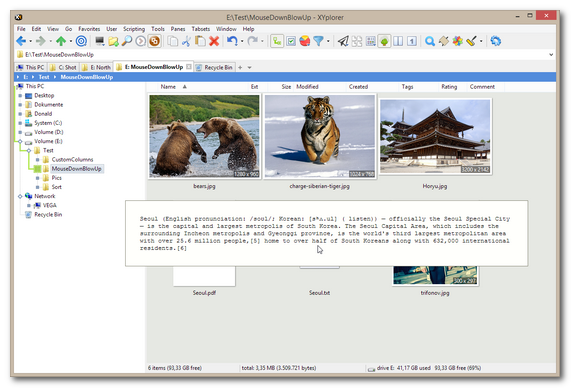
Task: Open Find Files magnifying glass icon
Action: point(127,41)
